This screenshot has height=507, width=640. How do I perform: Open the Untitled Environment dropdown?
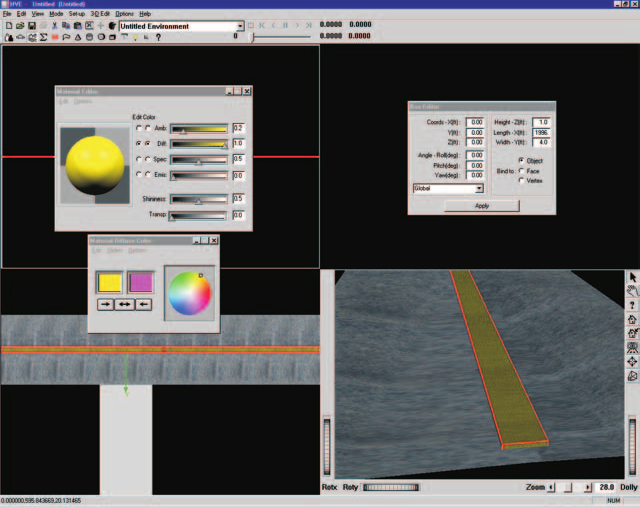[240, 26]
